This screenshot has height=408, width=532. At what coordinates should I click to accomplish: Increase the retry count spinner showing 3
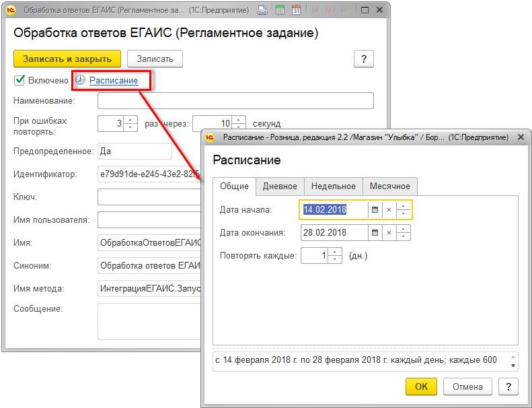tap(130, 120)
